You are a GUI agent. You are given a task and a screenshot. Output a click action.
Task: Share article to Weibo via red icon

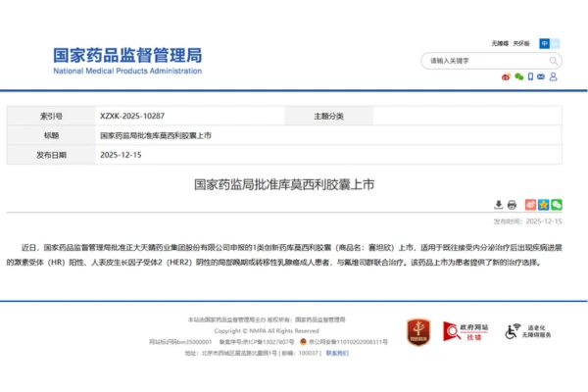pos(530,204)
